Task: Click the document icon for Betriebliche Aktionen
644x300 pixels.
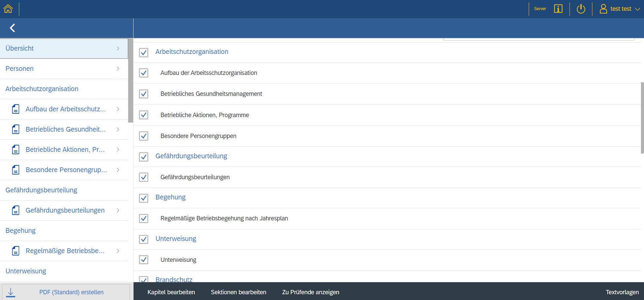Action: (16, 149)
